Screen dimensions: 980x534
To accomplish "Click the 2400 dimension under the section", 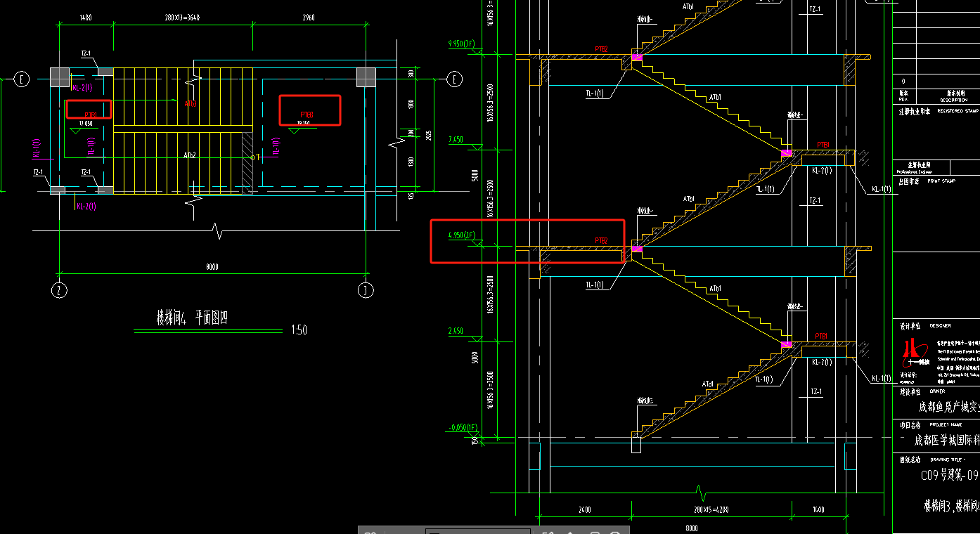I will click(x=584, y=509).
